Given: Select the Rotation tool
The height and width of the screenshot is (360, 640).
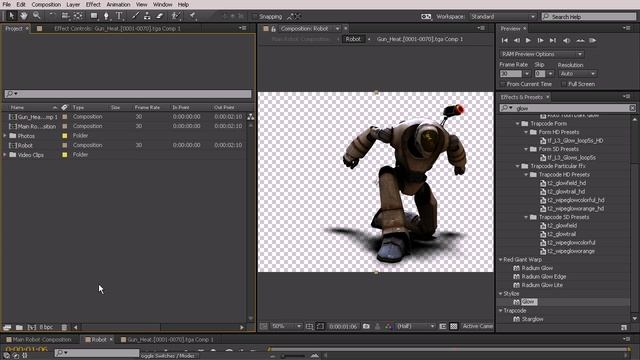Looking at the screenshot, I should click(52, 16).
